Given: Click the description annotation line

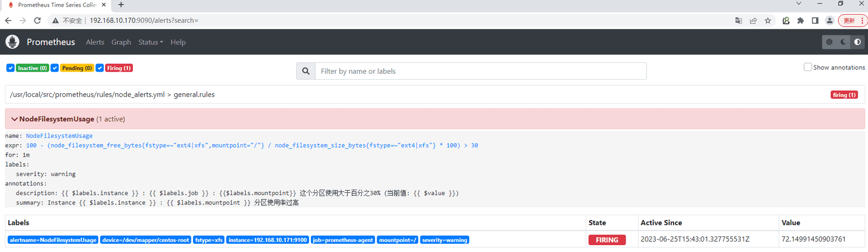Looking at the screenshot, I should [237, 193].
